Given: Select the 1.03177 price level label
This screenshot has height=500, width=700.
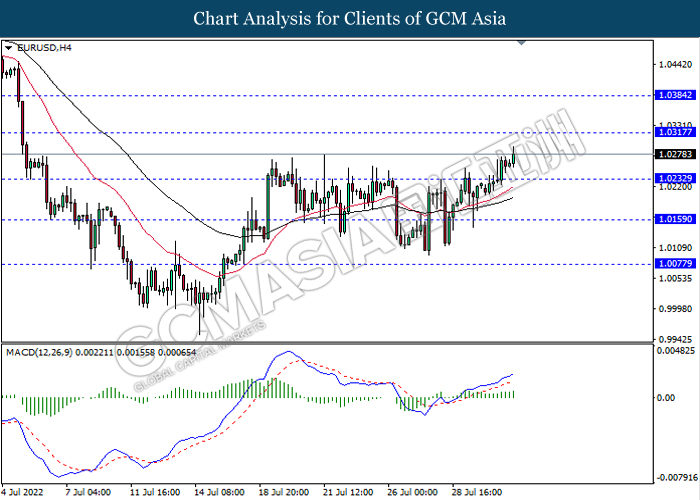Looking at the screenshot, I should tap(675, 132).
